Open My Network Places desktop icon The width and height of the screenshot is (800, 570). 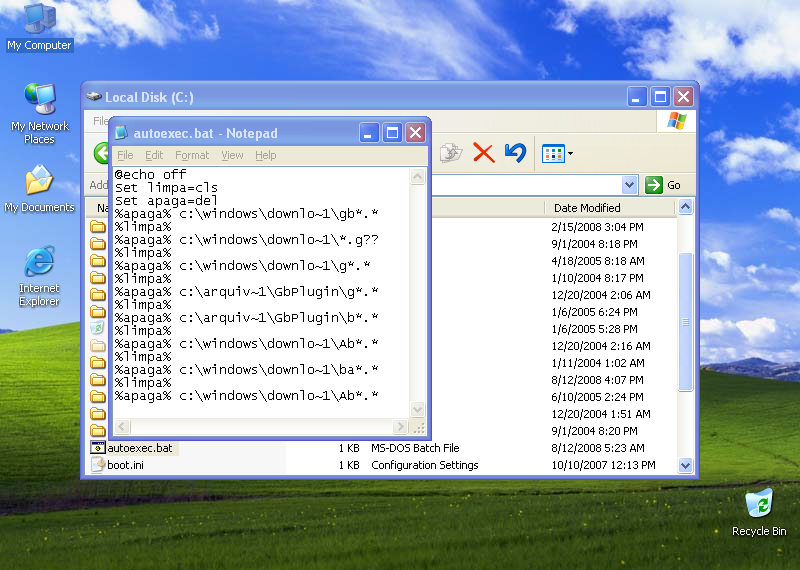39,113
